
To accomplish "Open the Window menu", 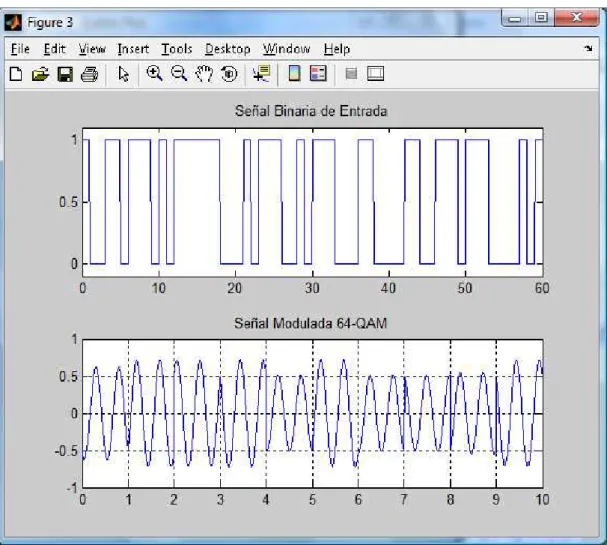I will click(x=286, y=49).
